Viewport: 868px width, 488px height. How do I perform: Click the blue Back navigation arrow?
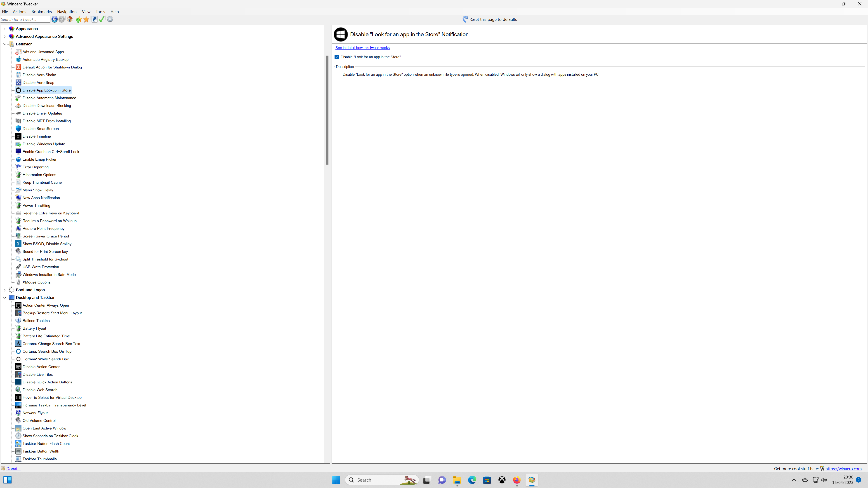(x=54, y=19)
